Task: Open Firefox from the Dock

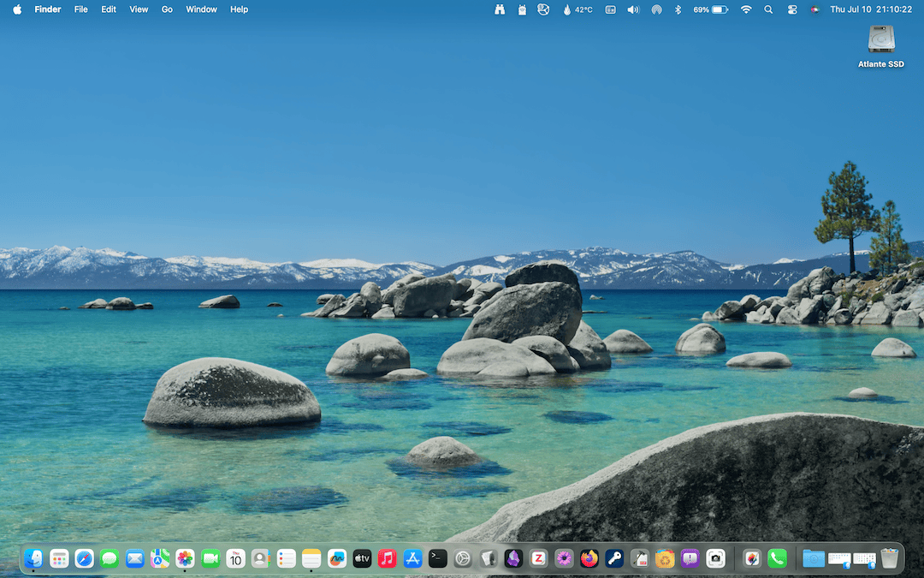Action: [589, 558]
